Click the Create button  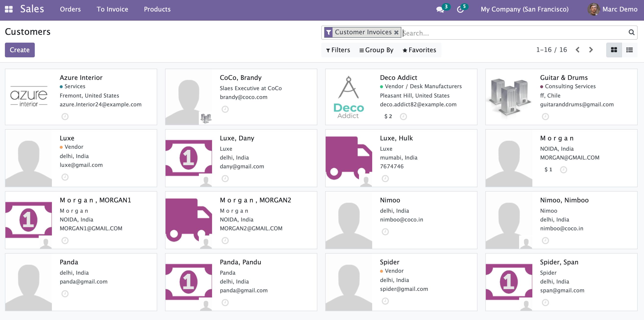[20, 50]
